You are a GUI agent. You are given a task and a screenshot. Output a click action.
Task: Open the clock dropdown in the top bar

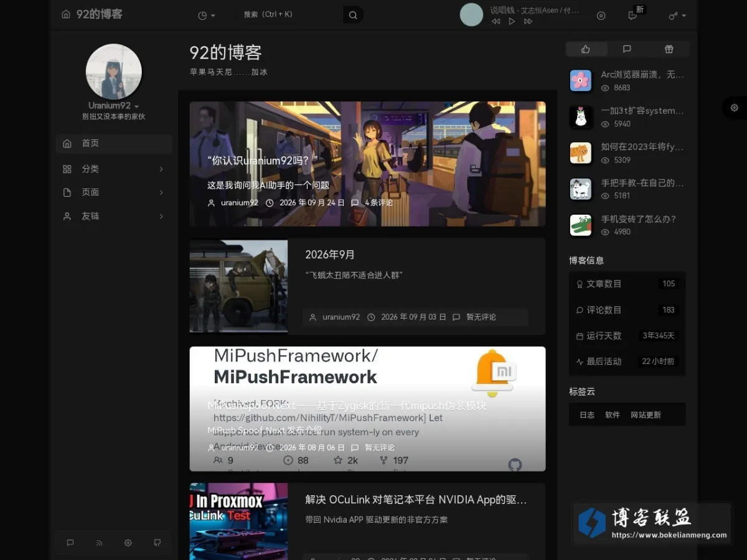coord(206,16)
